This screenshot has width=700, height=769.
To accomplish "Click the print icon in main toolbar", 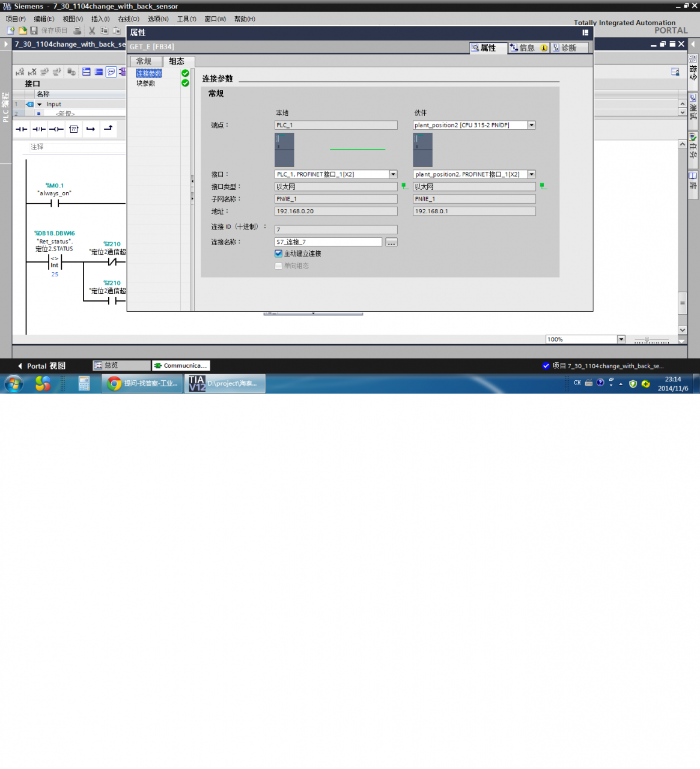I will tap(77, 31).
